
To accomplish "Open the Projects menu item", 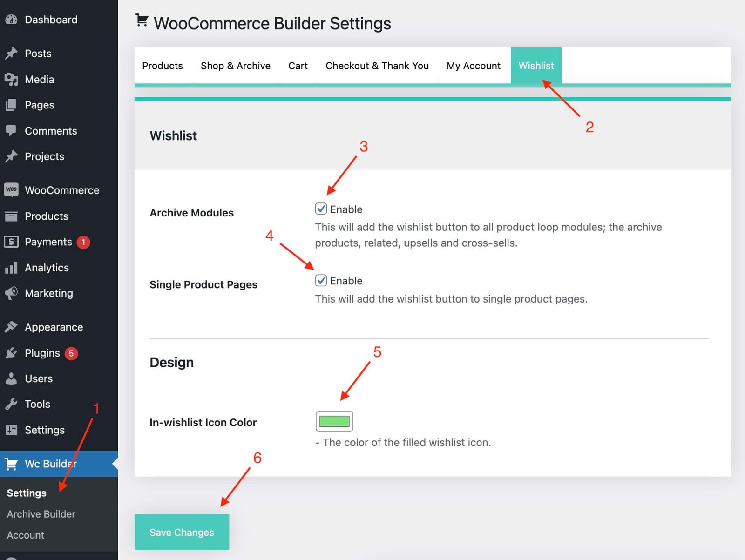I will [x=44, y=156].
